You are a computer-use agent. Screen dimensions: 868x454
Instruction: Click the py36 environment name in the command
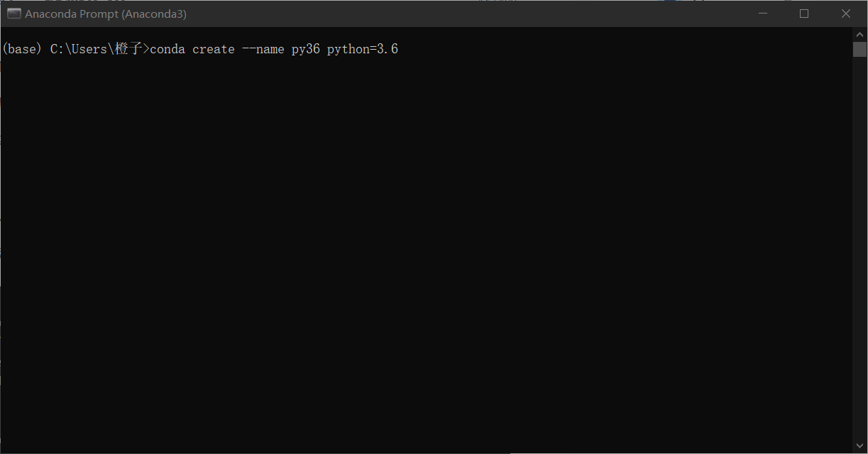(305, 48)
